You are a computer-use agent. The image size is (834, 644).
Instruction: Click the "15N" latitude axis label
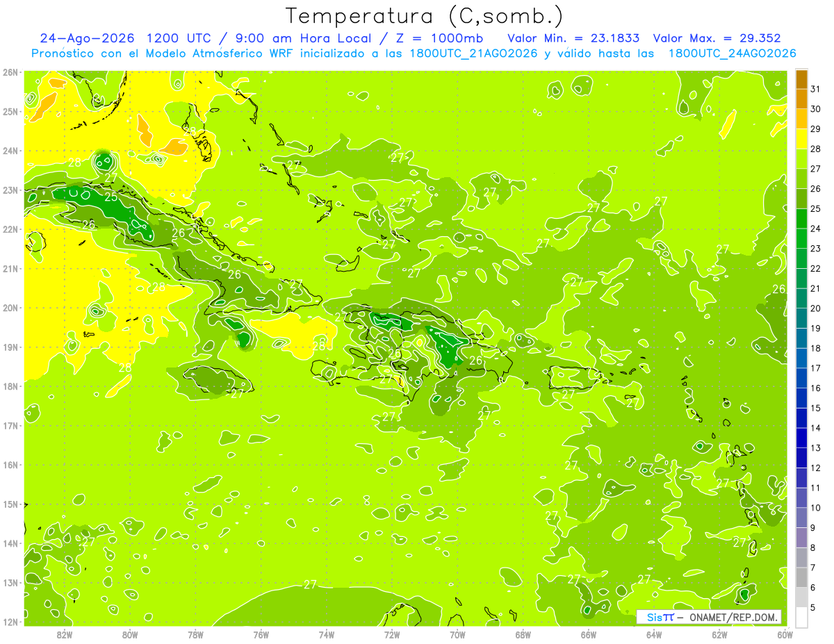click(10, 504)
